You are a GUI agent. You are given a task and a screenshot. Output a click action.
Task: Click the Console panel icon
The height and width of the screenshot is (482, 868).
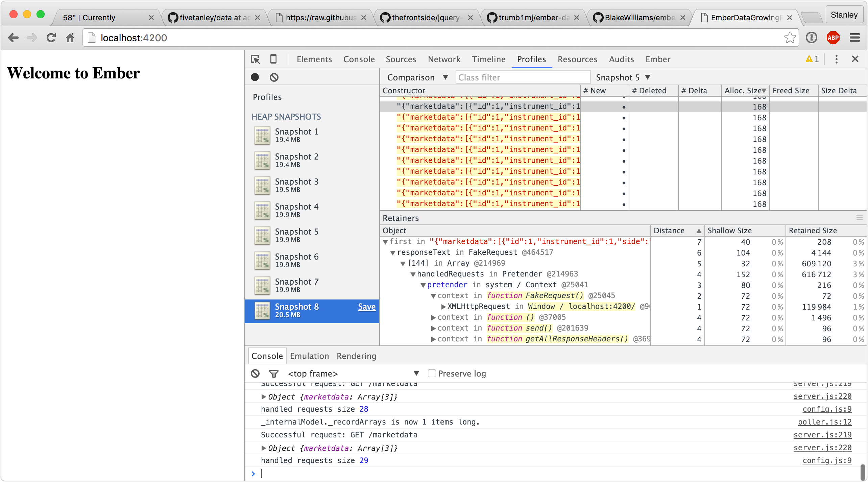pos(359,59)
